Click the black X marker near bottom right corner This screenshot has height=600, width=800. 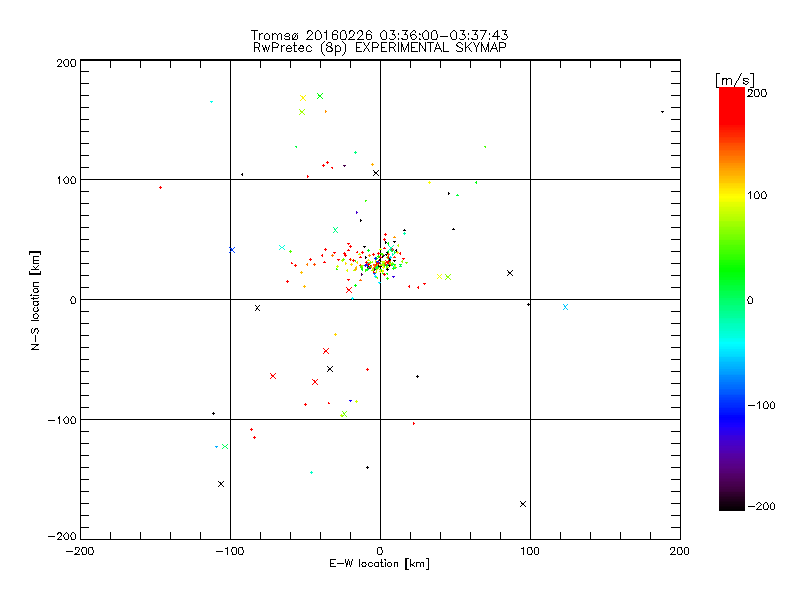[x=523, y=504]
